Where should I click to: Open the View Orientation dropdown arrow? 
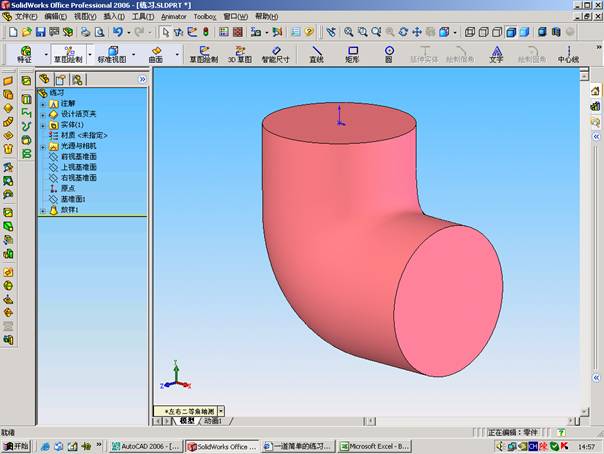(455, 32)
